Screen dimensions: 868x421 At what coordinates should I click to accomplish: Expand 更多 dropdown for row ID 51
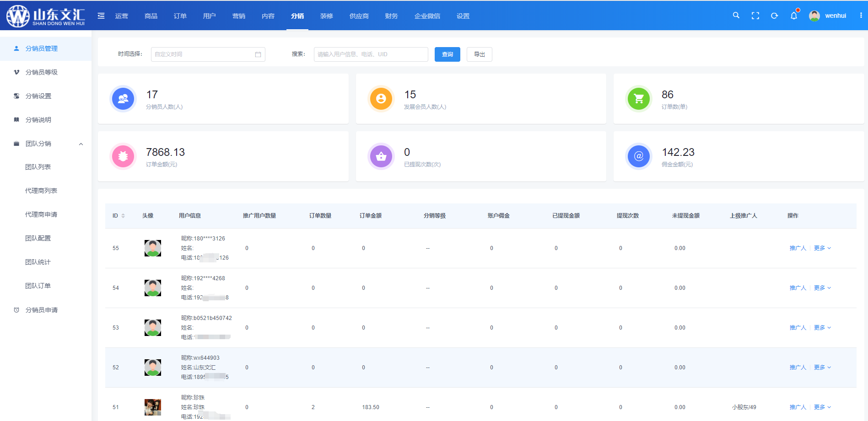point(822,407)
